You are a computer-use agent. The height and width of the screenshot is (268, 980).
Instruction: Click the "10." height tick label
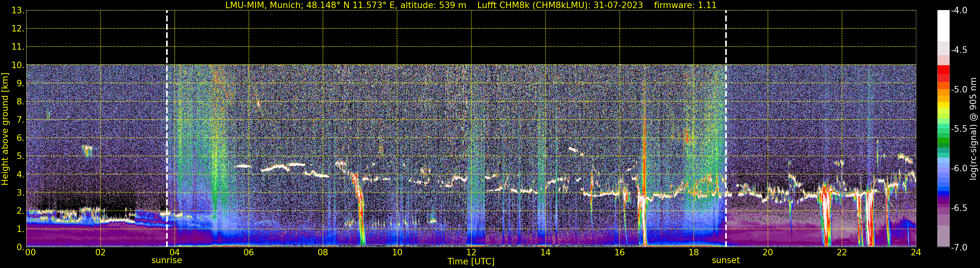(x=18, y=65)
